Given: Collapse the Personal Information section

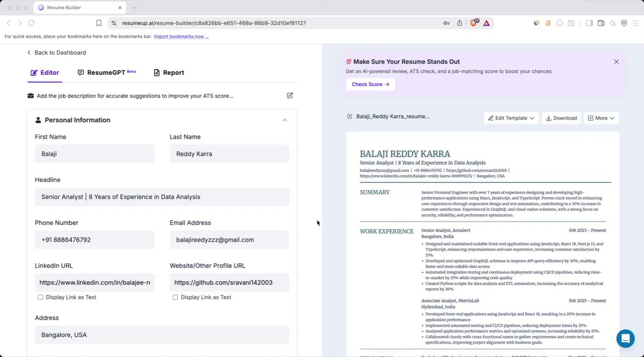Looking at the screenshot, I should [x=285, y=120].
